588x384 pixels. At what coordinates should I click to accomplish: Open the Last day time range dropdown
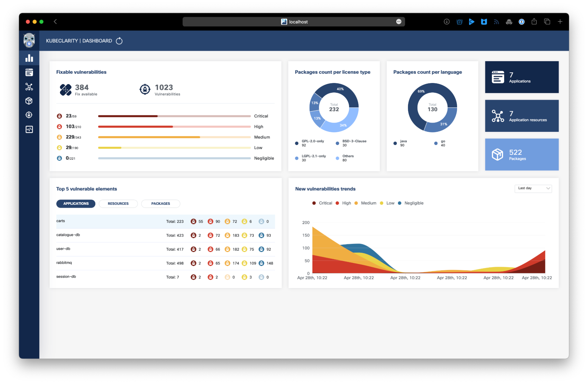click(533, 188)
